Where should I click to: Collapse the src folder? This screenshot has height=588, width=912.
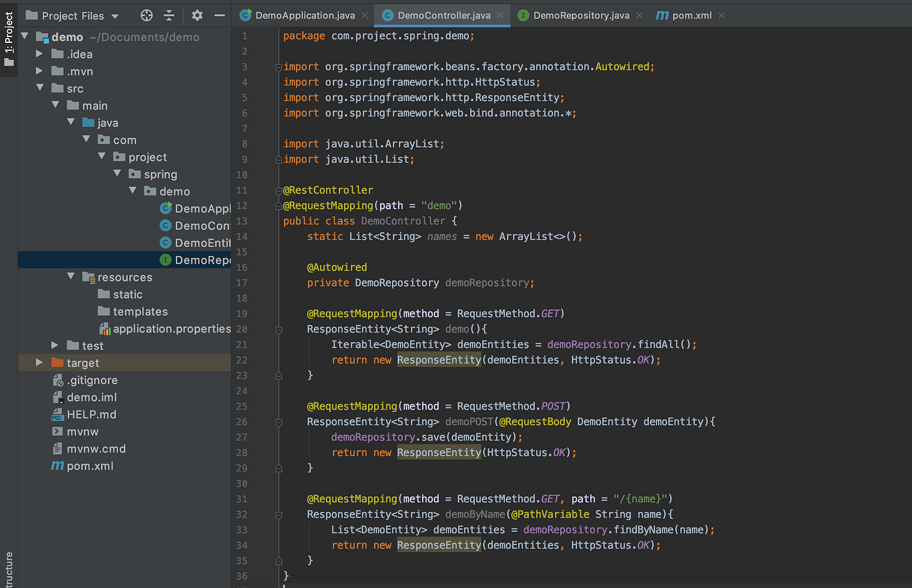pos(40,87)
